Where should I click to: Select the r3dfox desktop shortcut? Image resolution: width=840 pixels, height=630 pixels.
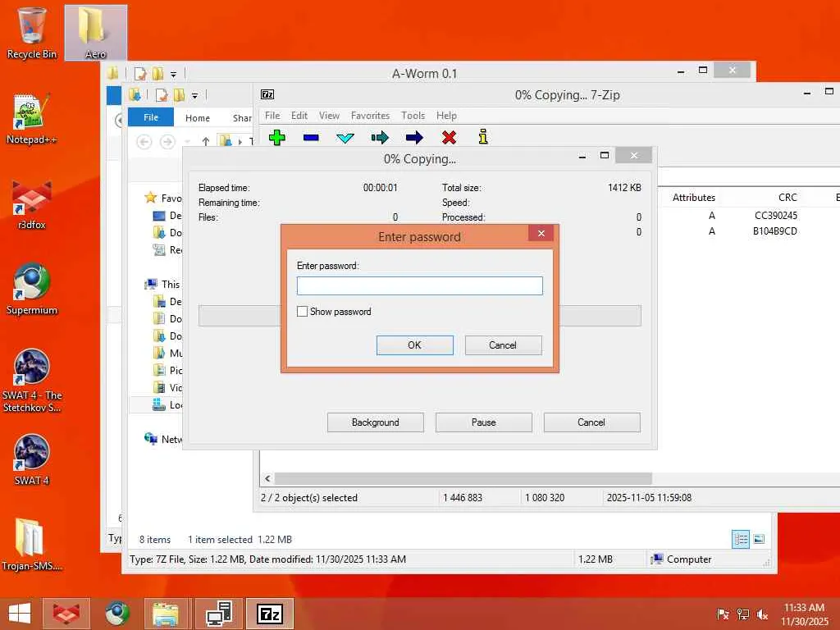[32, 205]
